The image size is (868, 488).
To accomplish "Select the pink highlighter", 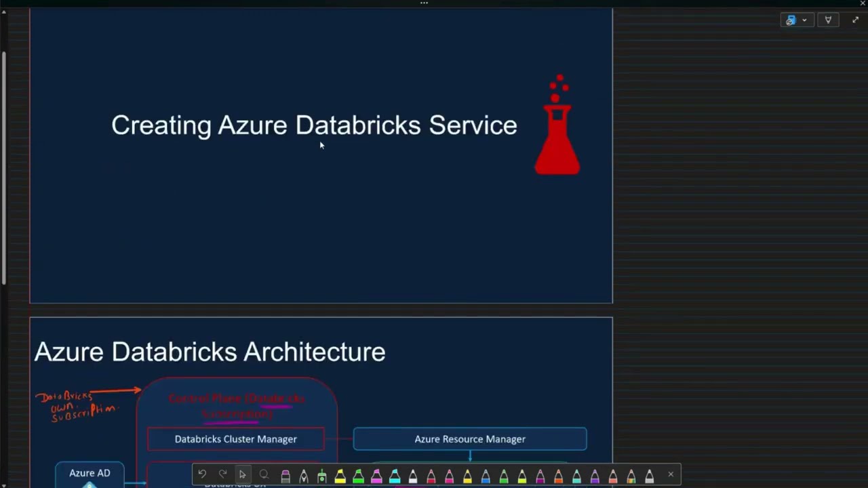I will (x=376, y=476).
